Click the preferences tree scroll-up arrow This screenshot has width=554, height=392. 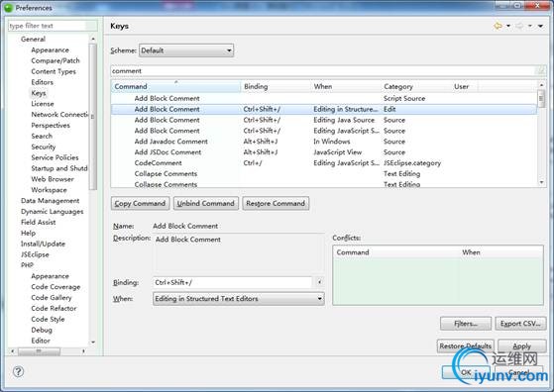click(x=93, y=39)
